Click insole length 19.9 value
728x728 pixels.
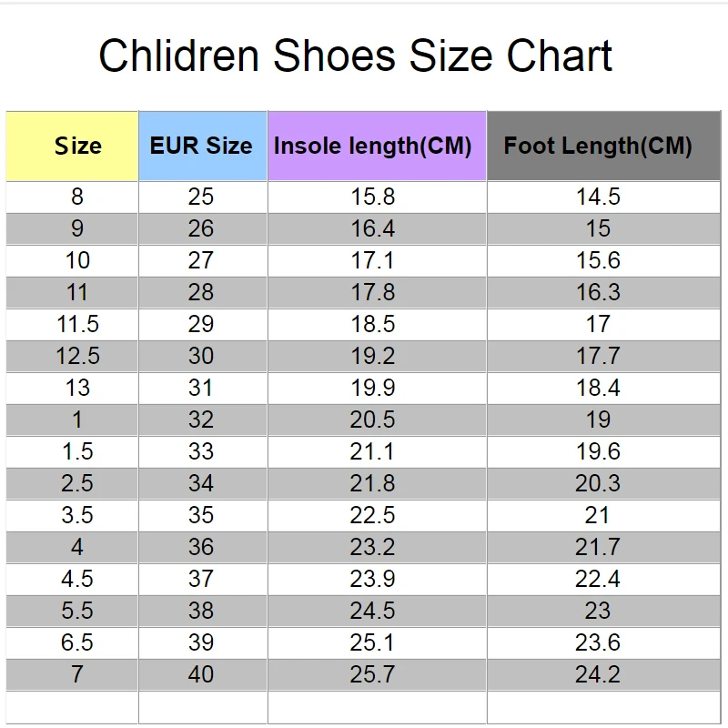[373, 388]
